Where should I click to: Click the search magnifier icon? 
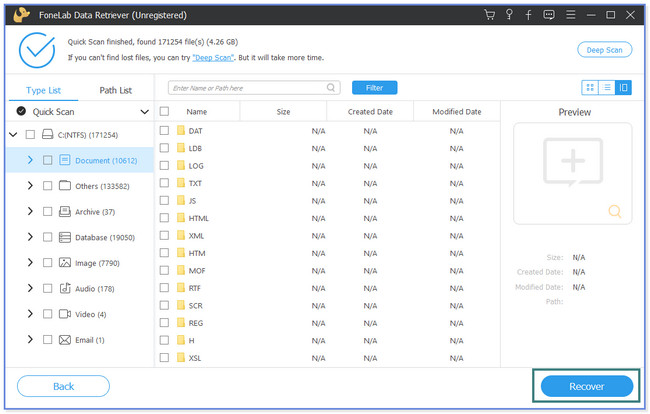point(331,87)
